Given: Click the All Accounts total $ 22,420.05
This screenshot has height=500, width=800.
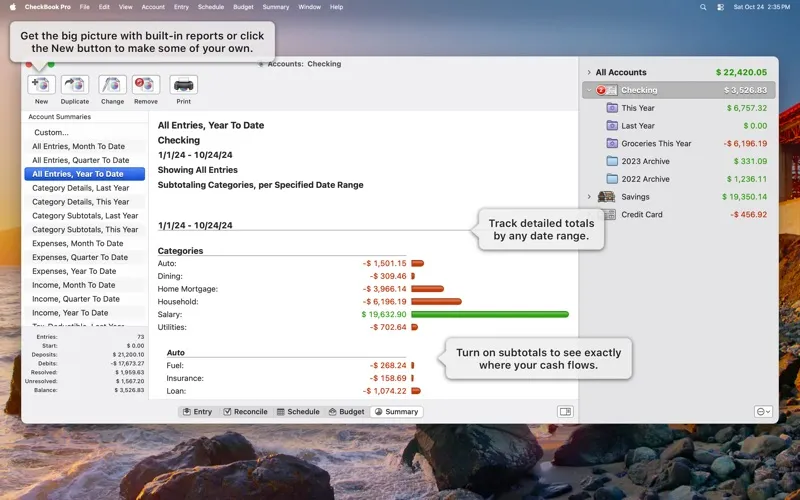Looking at the screenshot, I should [741, 72].
